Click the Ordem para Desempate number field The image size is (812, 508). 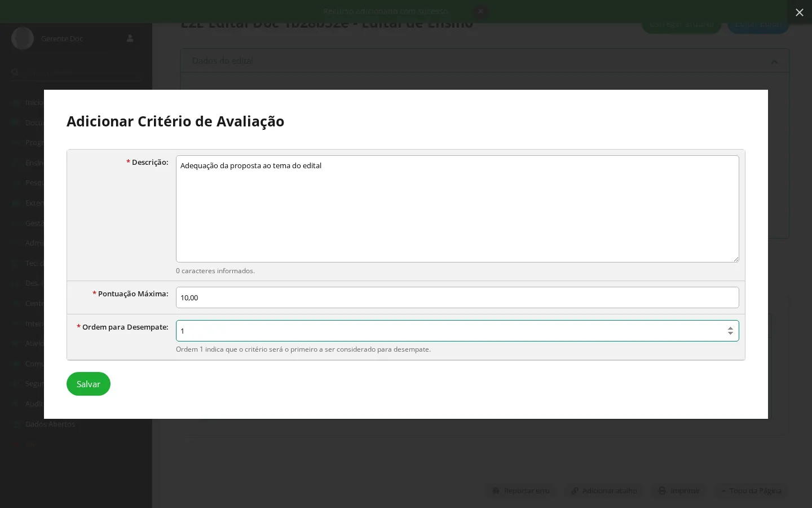[x=457, y=331]
